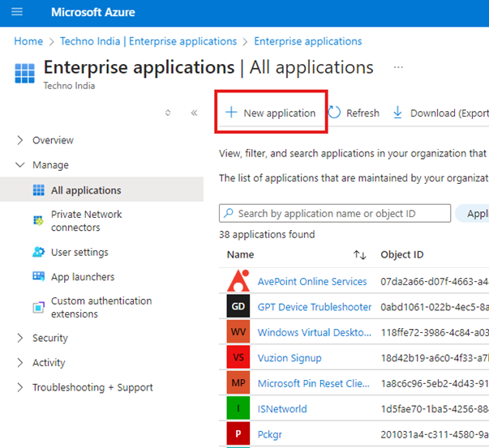Click the GD application icon
489x448 pixels.
[x=238, y=306]
